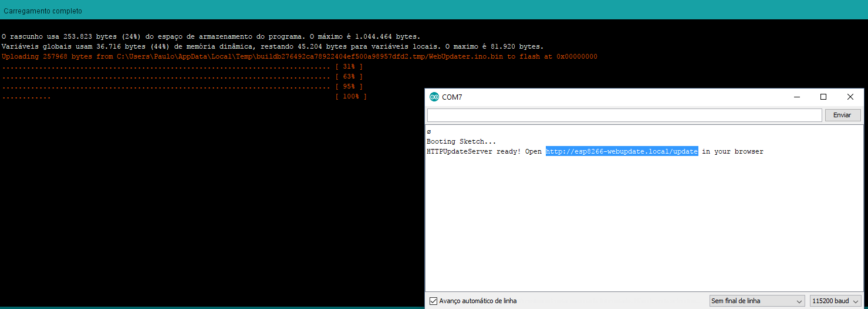Click the [ 100% ] upload progress marker
The height and width of the screenshot is (309, 868).
point(350,96)
